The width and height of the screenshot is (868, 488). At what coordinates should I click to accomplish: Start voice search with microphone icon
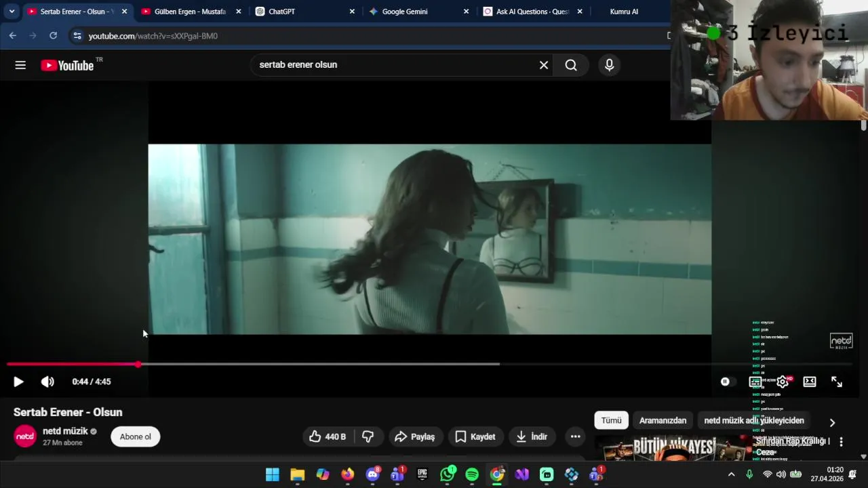[609, 65]
